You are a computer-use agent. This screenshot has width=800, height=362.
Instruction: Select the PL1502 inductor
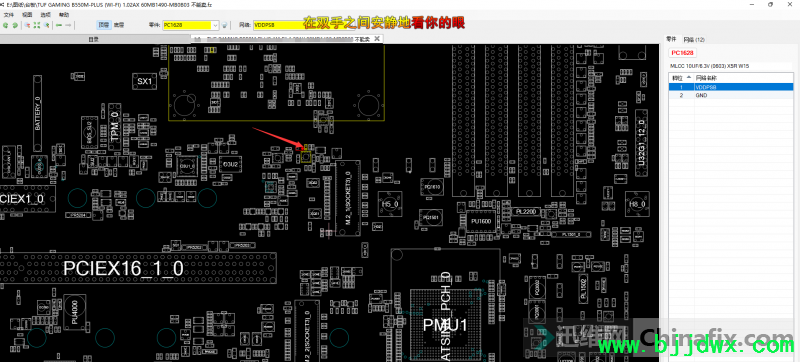(583, 289)
